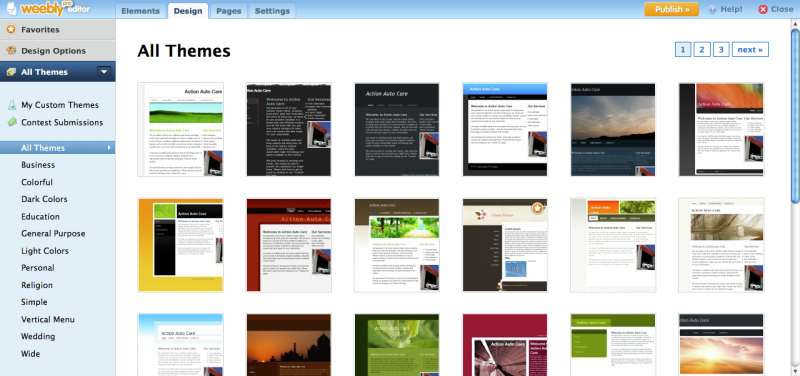The image size is (800, 376).
Task: Choose the green hills Action Auto Care theme
Action: point(181,130)
